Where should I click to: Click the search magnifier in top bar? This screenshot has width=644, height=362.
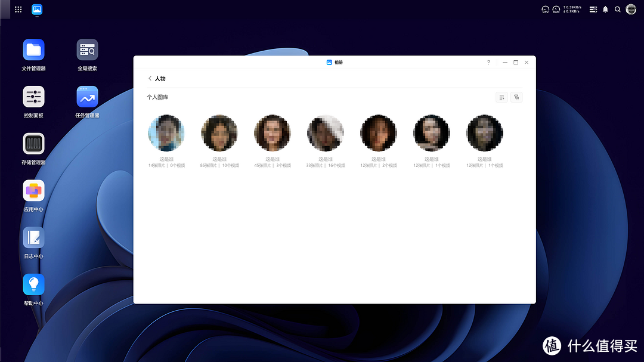coord(618,10)
